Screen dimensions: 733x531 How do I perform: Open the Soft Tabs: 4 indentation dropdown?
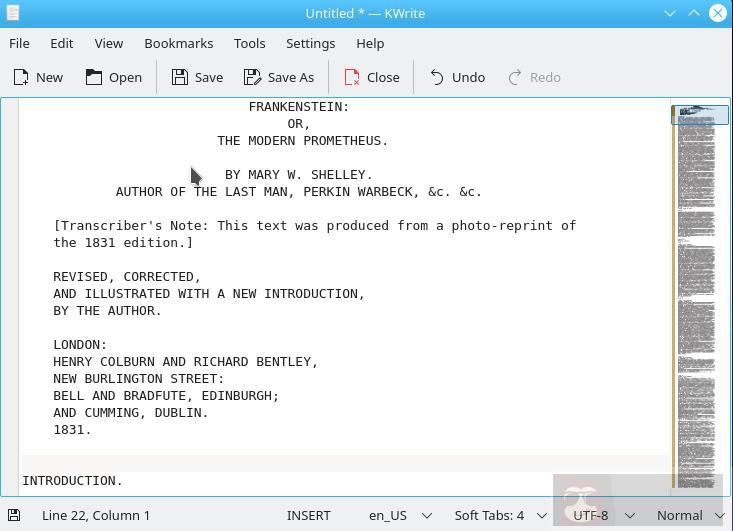tap(500, 515)
